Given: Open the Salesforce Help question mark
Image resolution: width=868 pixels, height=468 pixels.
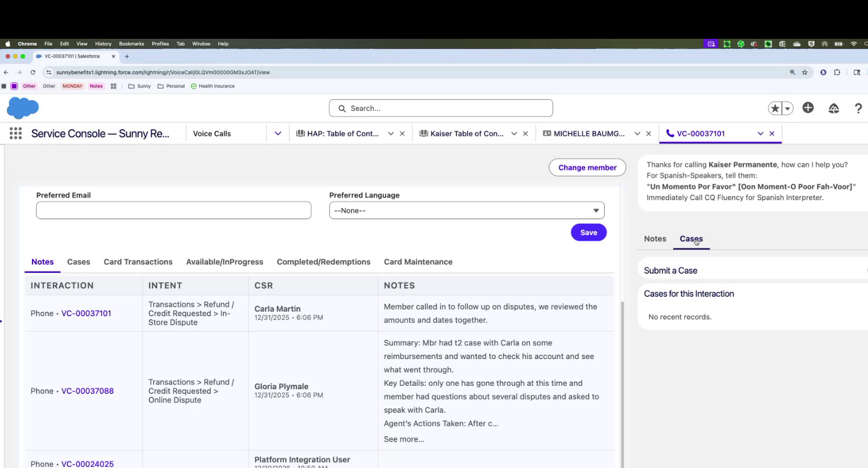Looking at the screenshot, I should pyautogui.click(x=858, y=108).
